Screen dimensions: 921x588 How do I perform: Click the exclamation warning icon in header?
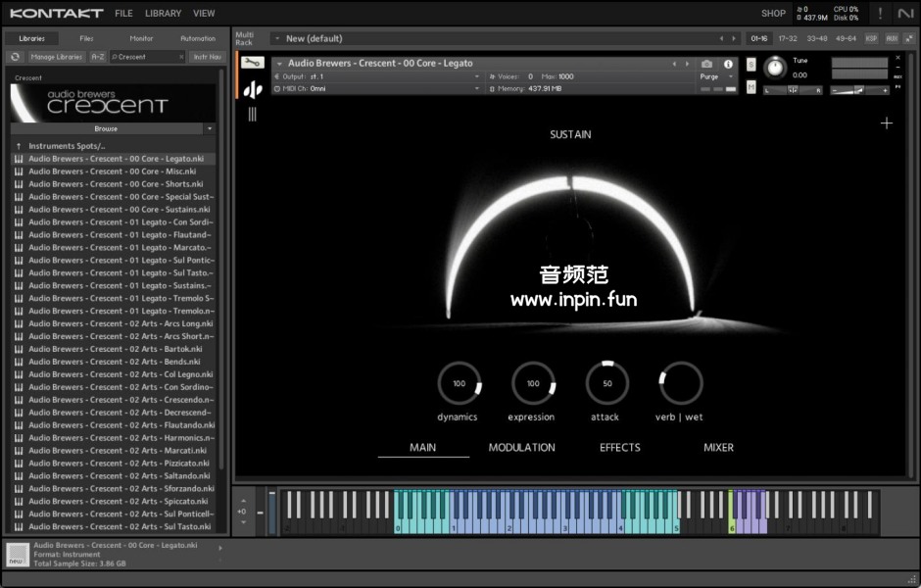tap(880, 14)
